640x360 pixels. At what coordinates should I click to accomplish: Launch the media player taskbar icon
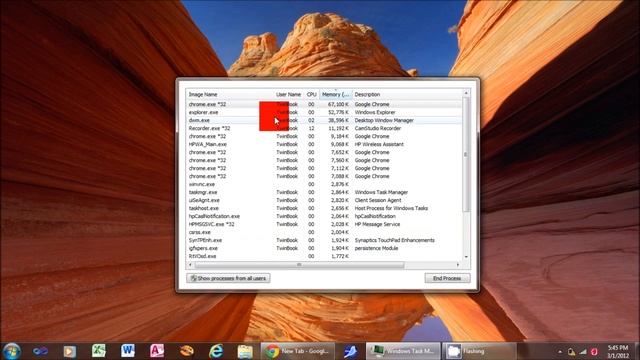click(x=69, y=351)
